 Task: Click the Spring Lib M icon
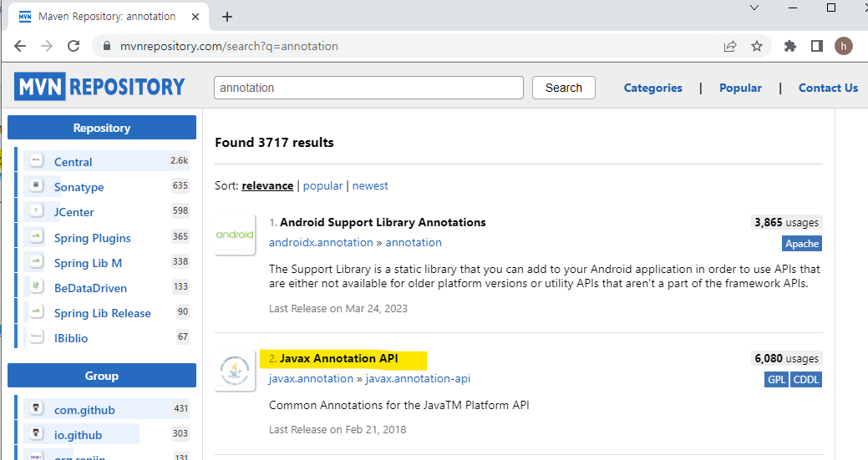tap(37, 261)
